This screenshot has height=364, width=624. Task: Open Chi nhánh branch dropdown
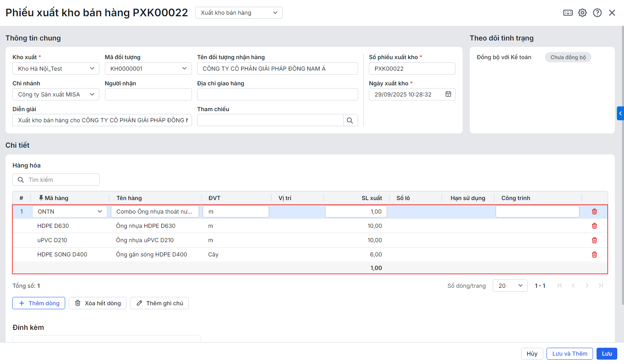pos(56,94)
